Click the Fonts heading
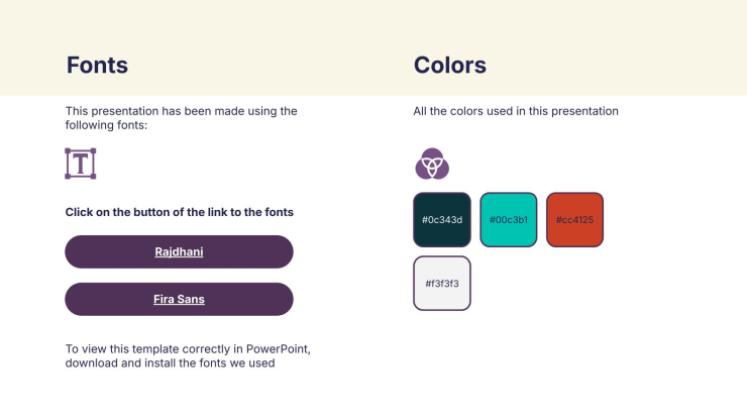 (x=97, y=65)
